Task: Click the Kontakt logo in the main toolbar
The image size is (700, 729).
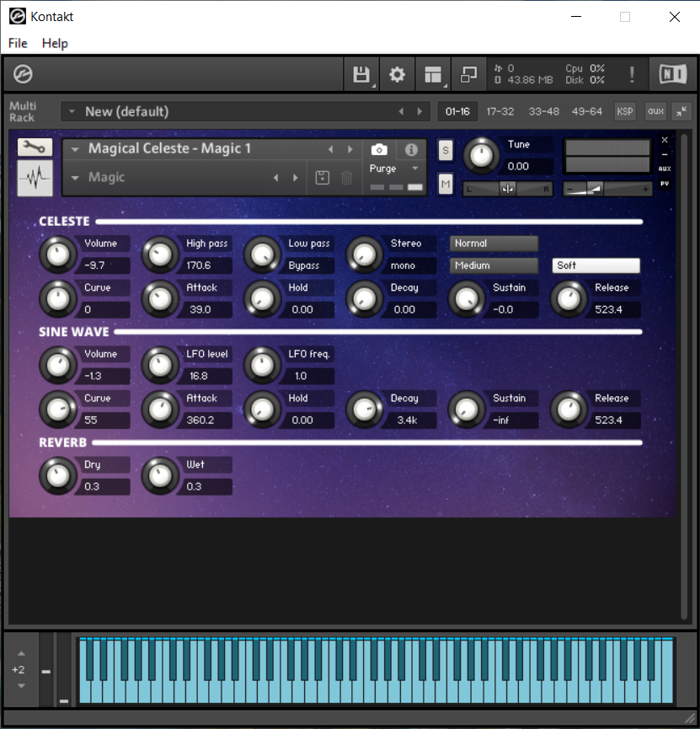Action: click(22, 74)
